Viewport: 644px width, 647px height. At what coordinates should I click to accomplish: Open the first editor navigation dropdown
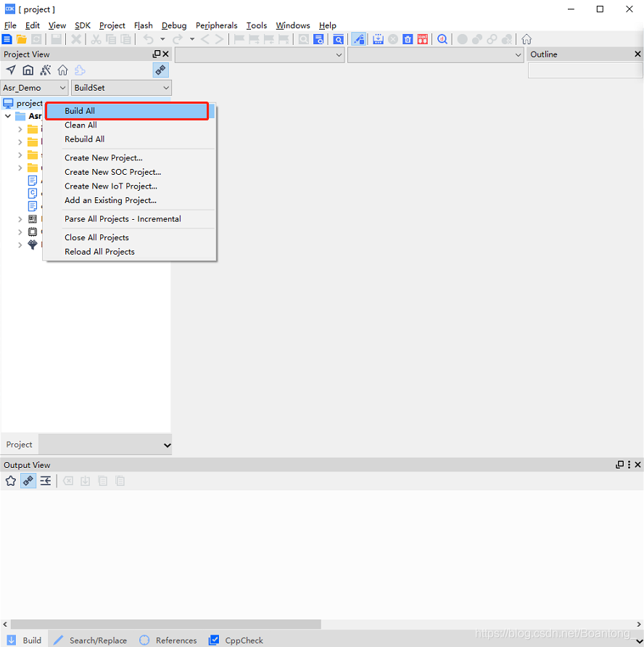260,55
